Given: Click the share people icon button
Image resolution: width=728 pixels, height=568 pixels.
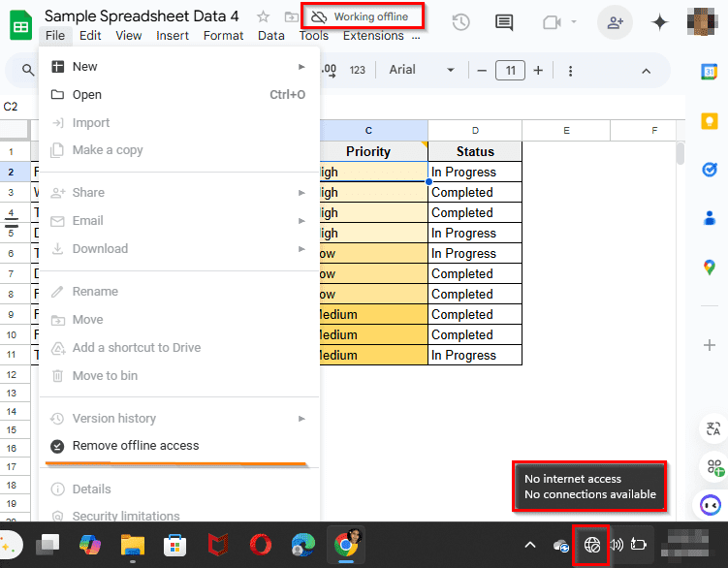Looking at the screenshot, I should [x=615, y=22].
